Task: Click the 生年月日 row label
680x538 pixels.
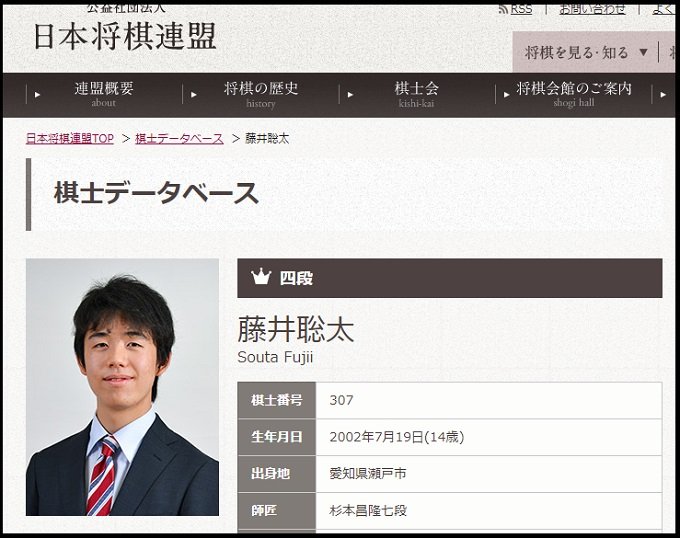Action: 277,437
